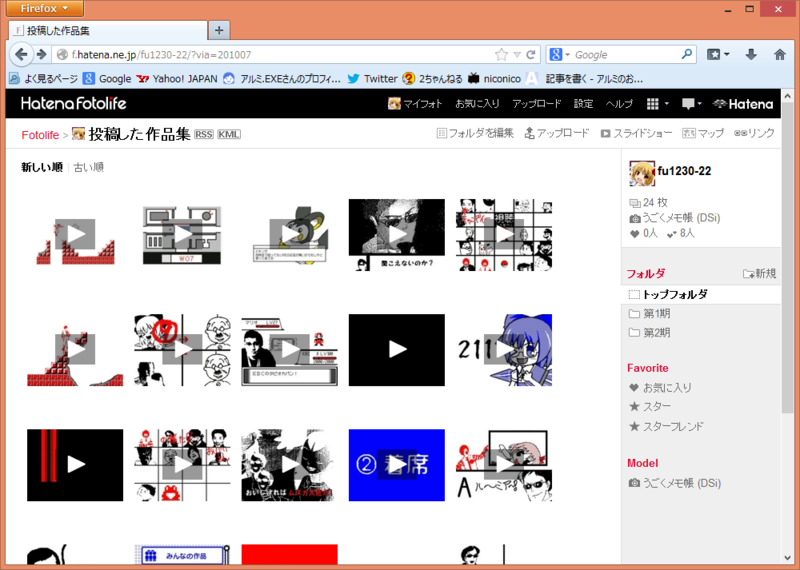Open the Yahoo! JAPAN bookmark
Image resolution: width=800 pixels, height=570 pixels.
tap(177, 79)
